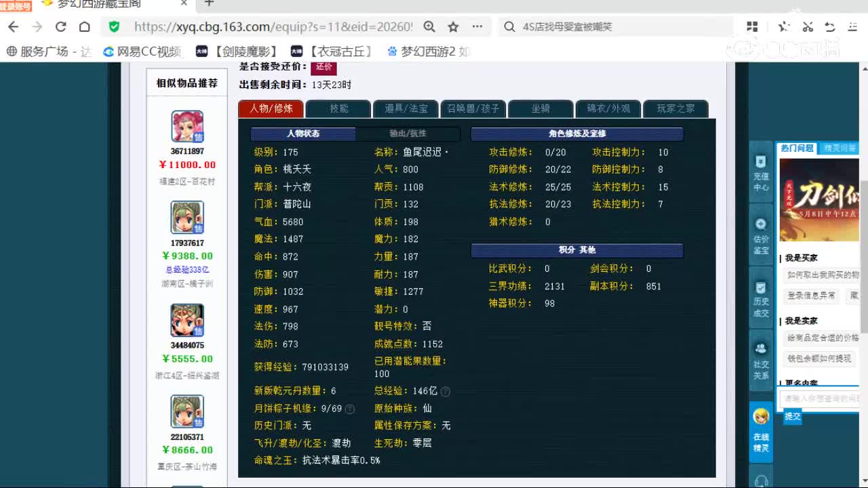Screen dimensions: 868x488
Task: Select the 输出/抗性 sub-tab
Action: pos(408,134)
